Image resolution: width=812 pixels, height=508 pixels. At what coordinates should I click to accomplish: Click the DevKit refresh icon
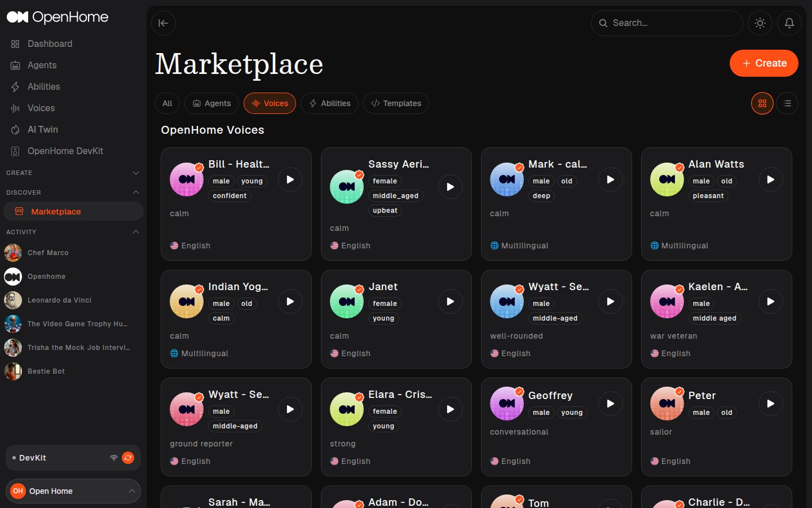(129, 458)
